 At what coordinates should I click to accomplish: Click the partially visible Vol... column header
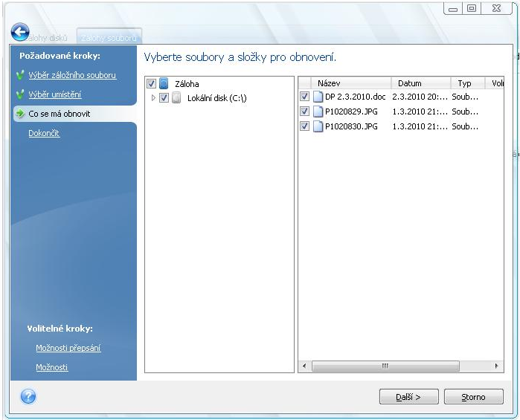tap(495, 83)
